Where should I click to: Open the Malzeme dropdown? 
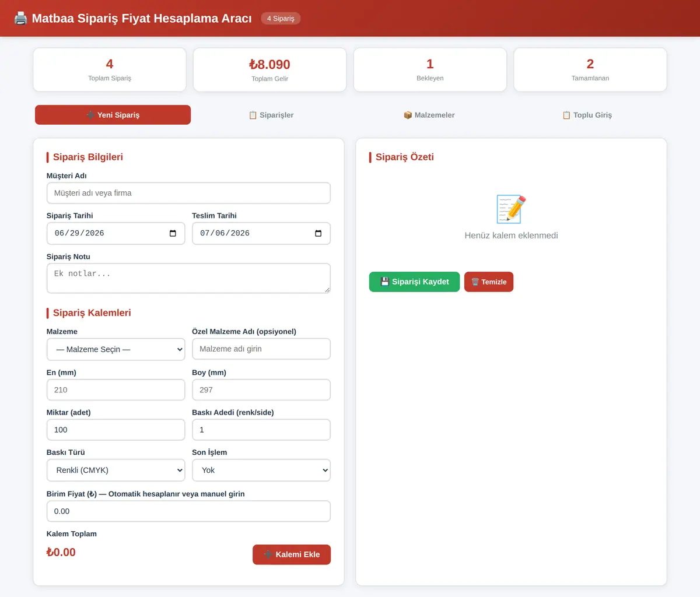116,349
